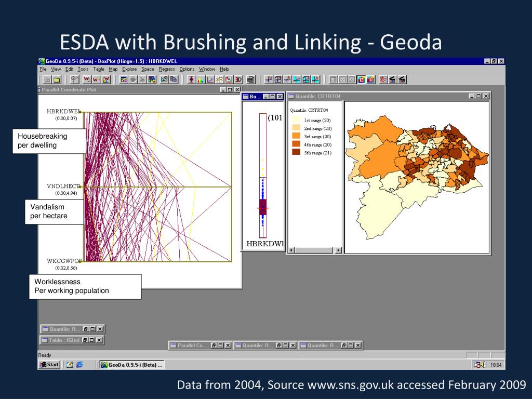Click the circle selection tool icon

74,79
